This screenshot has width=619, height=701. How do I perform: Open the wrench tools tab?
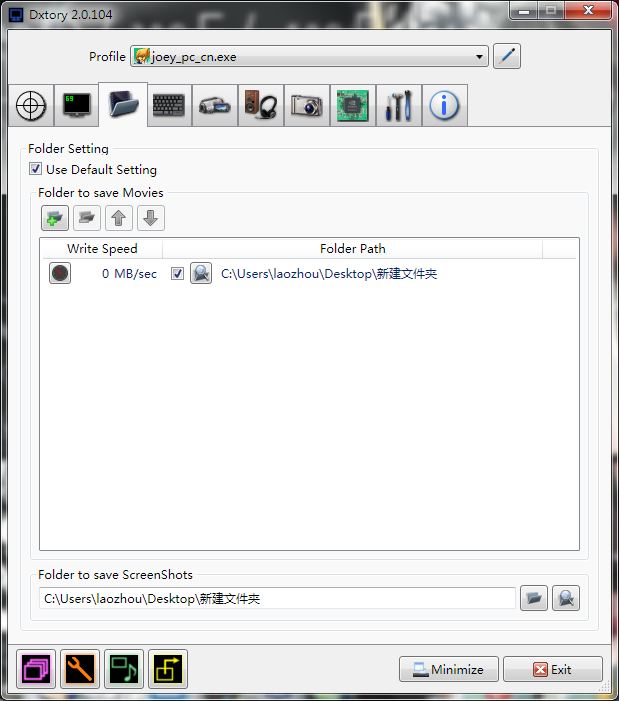click(399, 106)
